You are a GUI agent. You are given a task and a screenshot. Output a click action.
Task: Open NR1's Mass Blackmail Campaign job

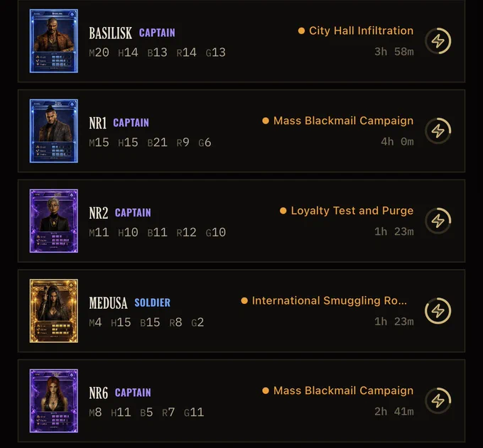pos(343,121)
